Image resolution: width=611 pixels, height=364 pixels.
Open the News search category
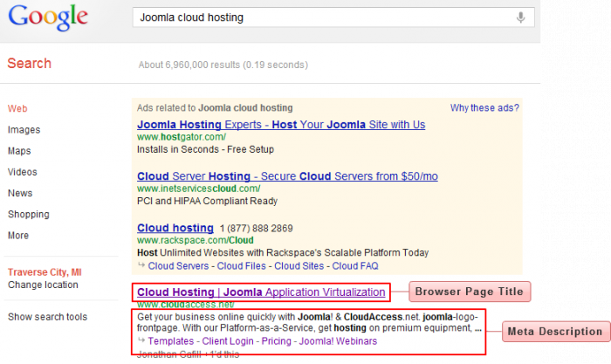point(20,193)
